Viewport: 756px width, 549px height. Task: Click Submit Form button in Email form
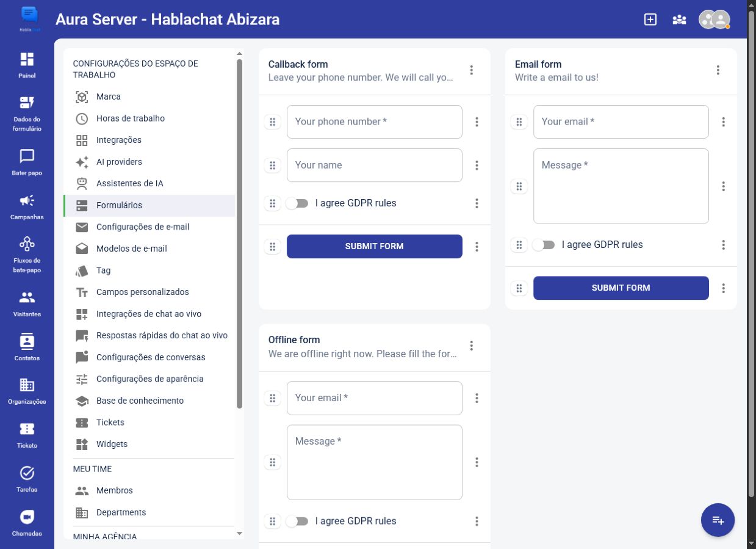click(621, 288)
